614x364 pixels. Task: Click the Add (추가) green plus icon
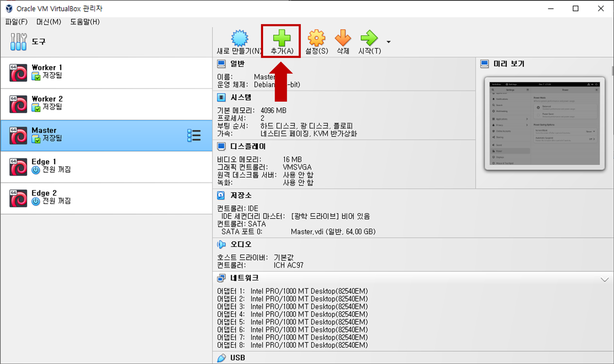282,38
